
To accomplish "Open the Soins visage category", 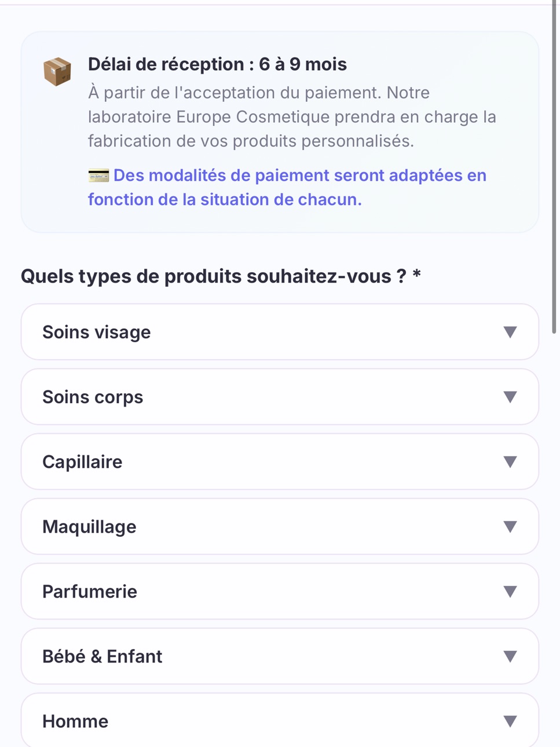I will click(x=280, y=332).
